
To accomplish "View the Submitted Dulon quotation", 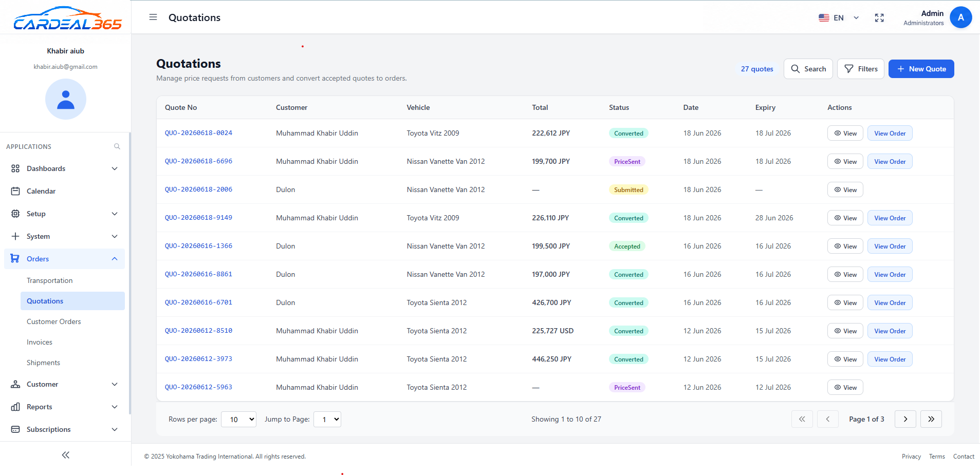I will point(845,189).
